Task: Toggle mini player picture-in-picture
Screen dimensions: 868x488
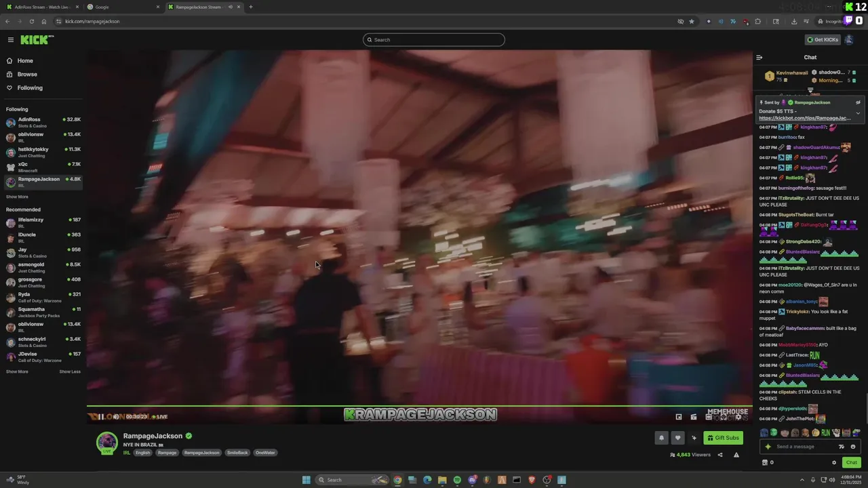Action: [679, 418]
